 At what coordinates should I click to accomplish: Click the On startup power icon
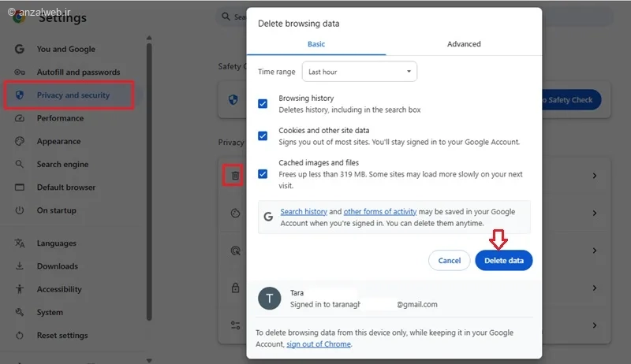point(20,210)
